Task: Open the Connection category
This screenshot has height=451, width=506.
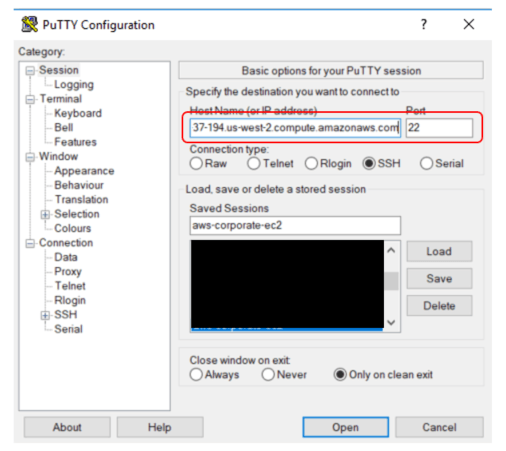Action: (x=66, y=243)
